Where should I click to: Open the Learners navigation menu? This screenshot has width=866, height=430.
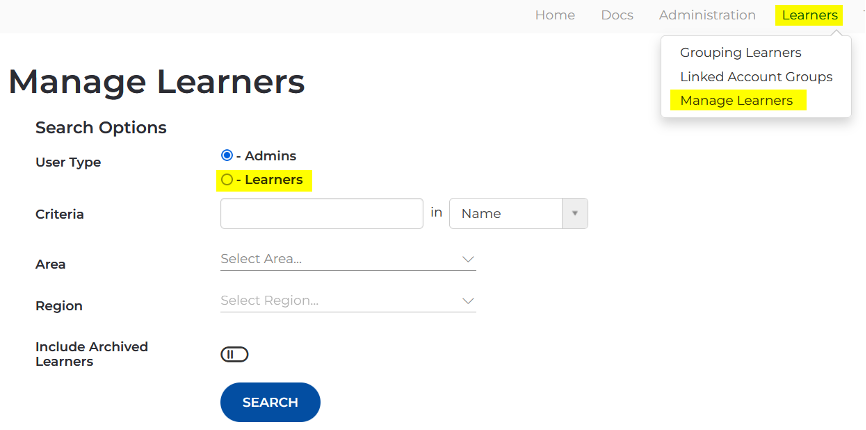tap(810, 15)
